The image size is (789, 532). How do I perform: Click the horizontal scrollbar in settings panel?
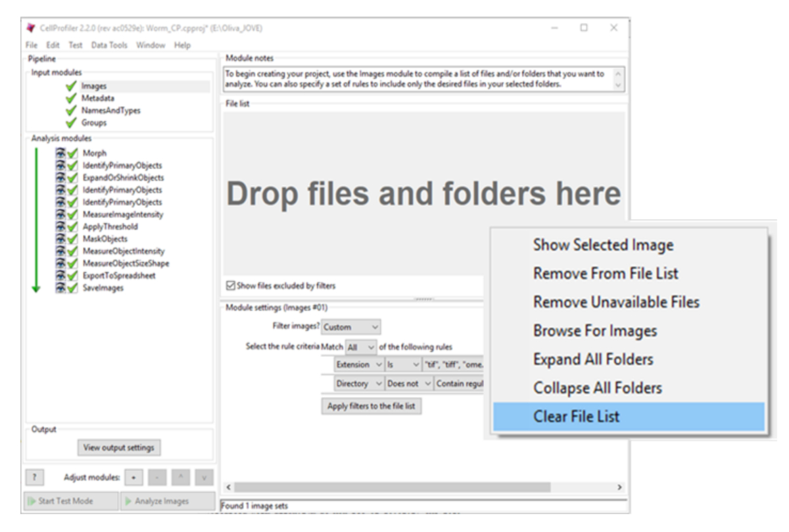(392, 487)
